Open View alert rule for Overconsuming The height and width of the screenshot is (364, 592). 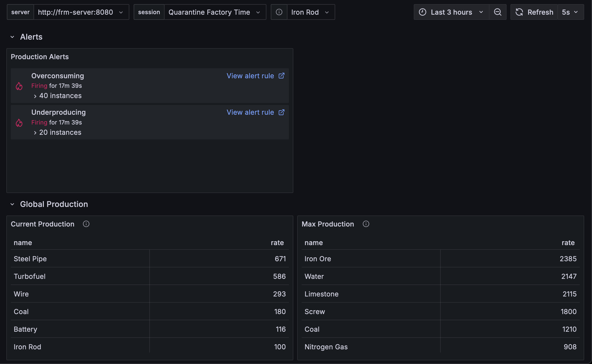coord(255,76)
